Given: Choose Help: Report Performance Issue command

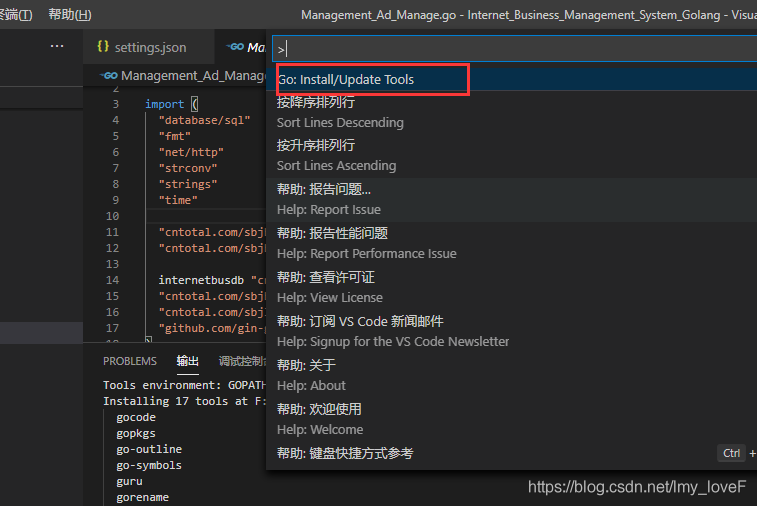Looking at the screenshot, I should (x=511, y=244).
